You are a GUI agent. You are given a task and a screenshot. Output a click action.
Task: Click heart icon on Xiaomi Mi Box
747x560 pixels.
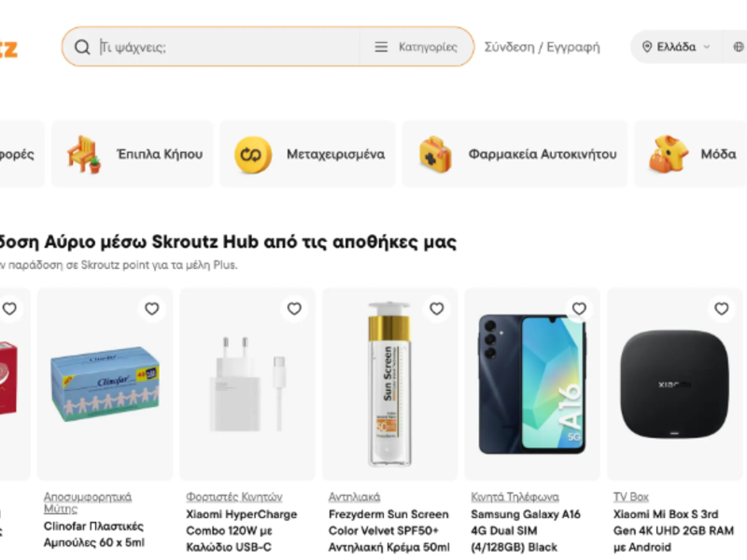click(721, 309)
